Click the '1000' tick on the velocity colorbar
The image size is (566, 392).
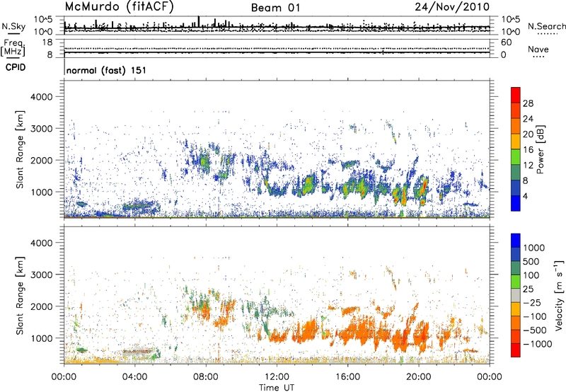click(533, 248)
